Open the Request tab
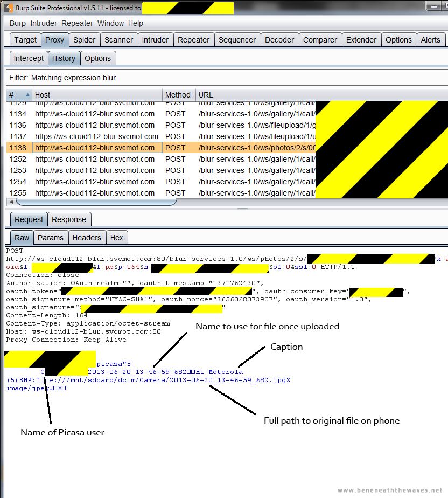448x498 pixels. pyautogui.click(x=29, y=219)
